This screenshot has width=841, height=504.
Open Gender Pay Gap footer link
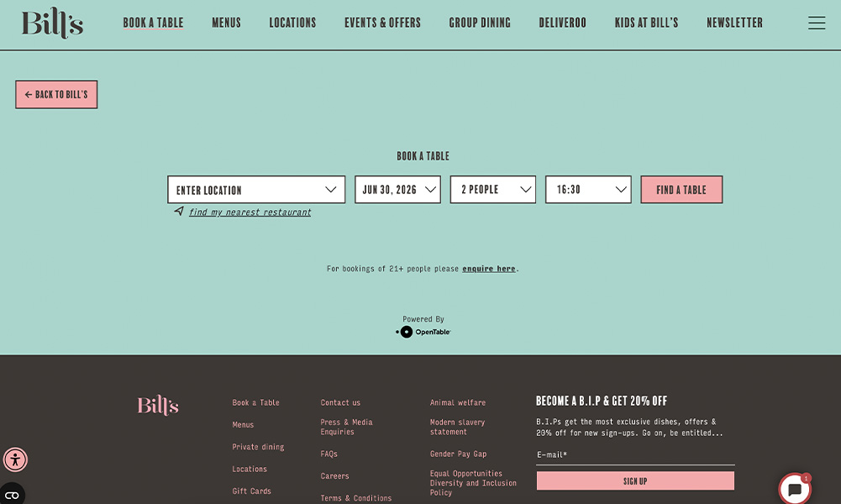click(x=458, y=454)
